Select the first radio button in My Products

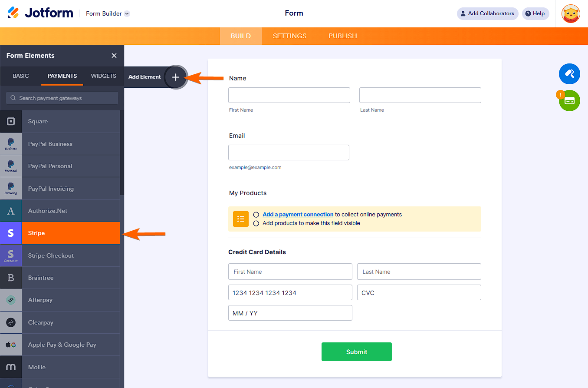pyautogui.click(x=256, y=215)
